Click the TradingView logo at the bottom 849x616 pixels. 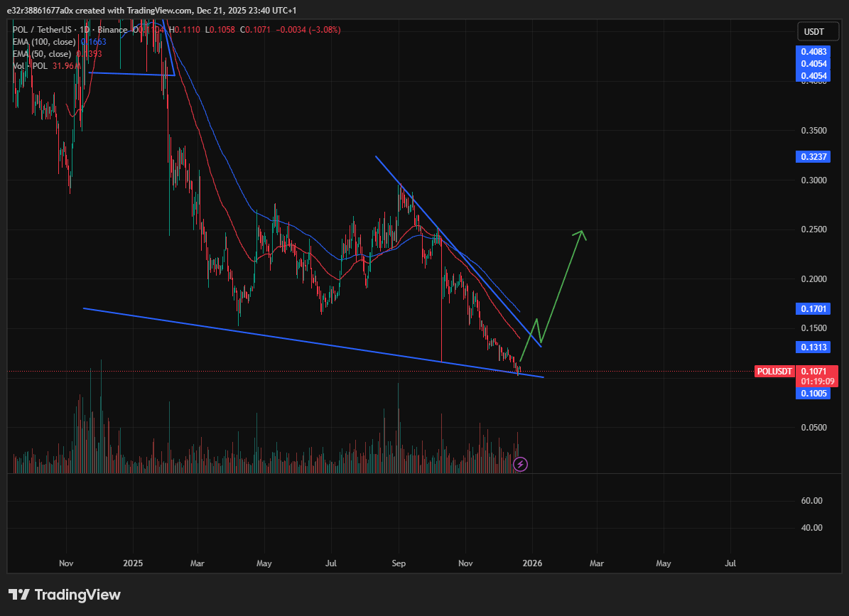(65, 595)
